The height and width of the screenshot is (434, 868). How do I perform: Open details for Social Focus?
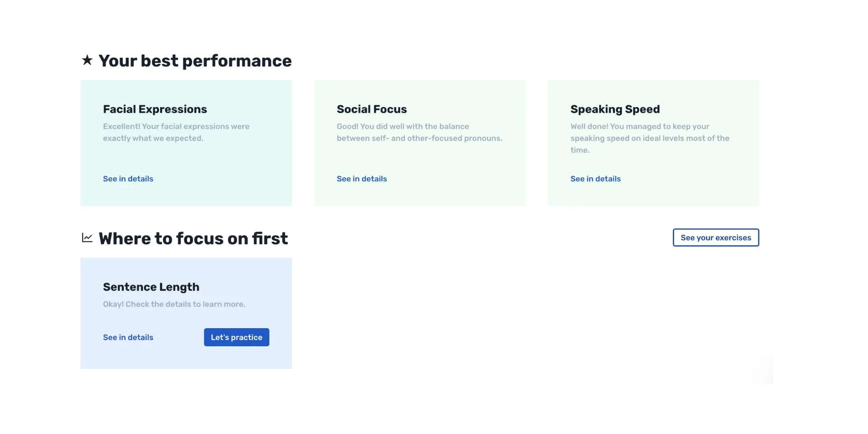click(362, 179)
